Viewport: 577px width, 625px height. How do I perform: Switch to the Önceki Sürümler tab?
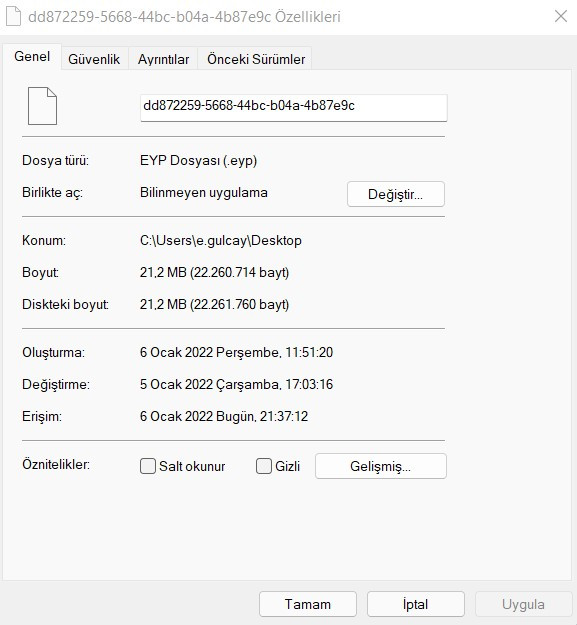click(256, 59)
